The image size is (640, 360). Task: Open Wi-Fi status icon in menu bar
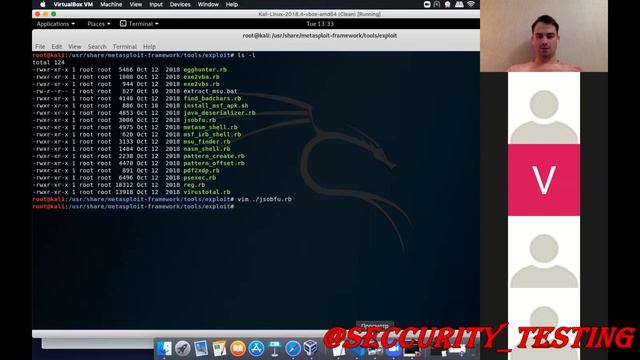tap(471, 4)
